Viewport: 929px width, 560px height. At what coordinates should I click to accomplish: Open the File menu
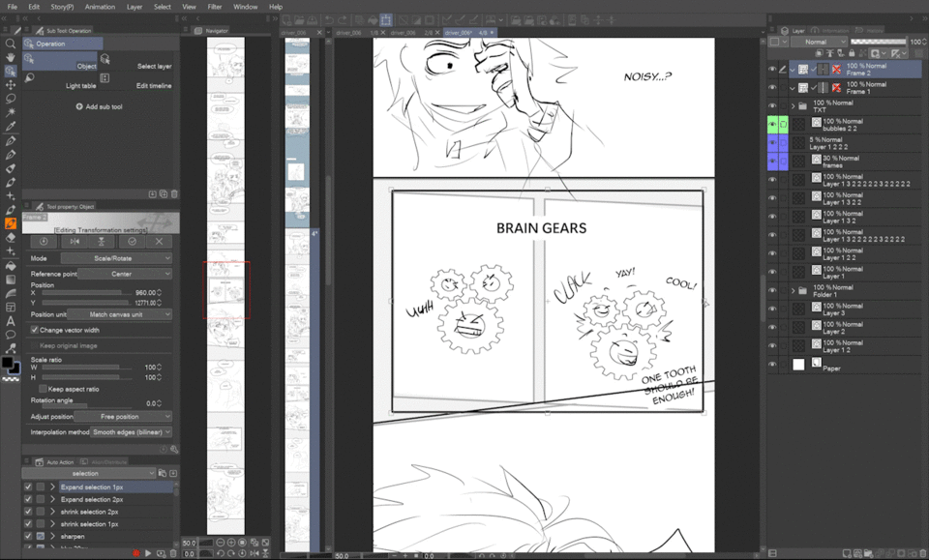tap(13, 7)
